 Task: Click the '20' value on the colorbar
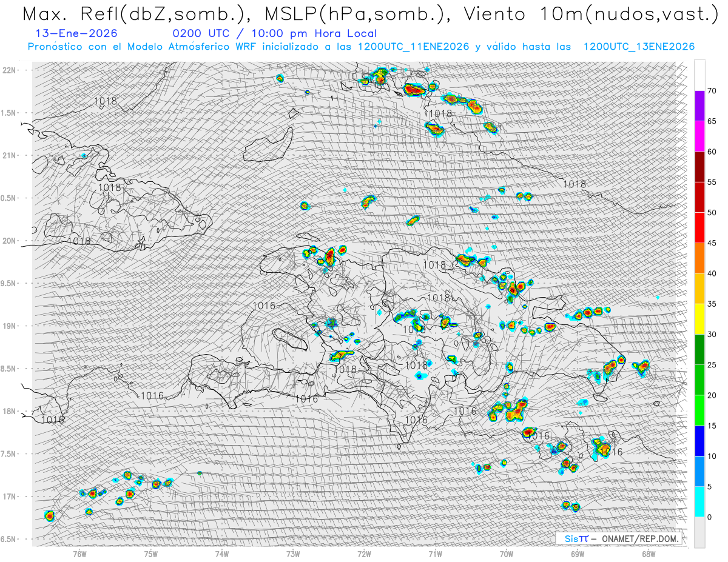[712, 395]
